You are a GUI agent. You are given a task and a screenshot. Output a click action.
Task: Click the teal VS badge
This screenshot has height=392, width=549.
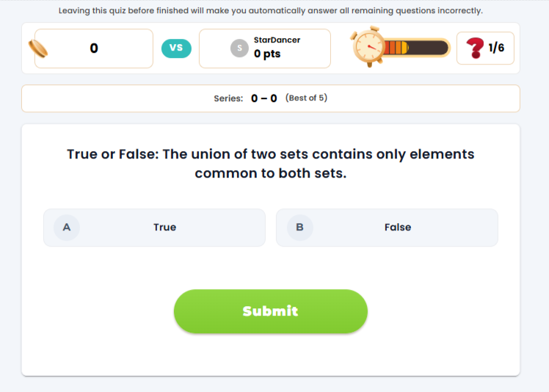pyautogui.click(x=176, y=48)
